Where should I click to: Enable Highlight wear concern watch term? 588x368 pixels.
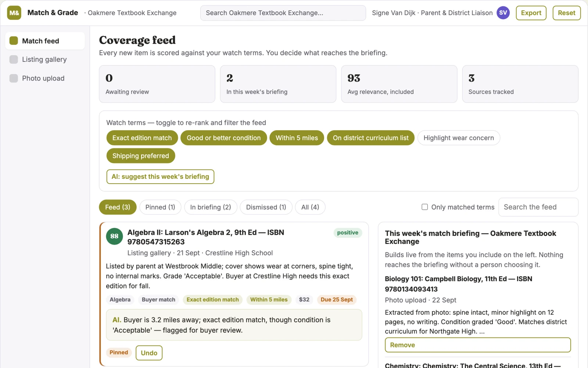459,138
